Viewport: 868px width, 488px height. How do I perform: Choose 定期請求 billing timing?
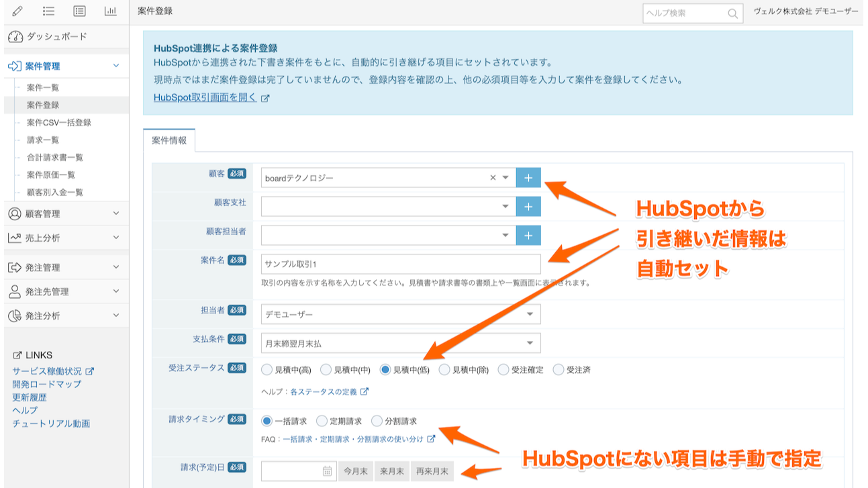click(322, 422)
